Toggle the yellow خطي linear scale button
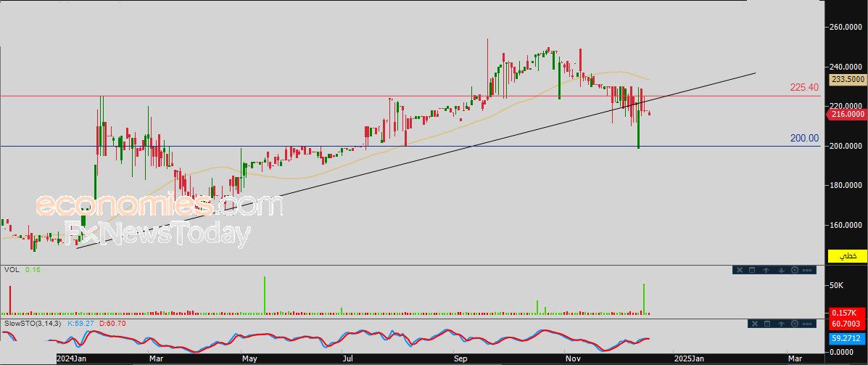Image resolution: width=868 pixels, height=365 pixels. point(847,256)
